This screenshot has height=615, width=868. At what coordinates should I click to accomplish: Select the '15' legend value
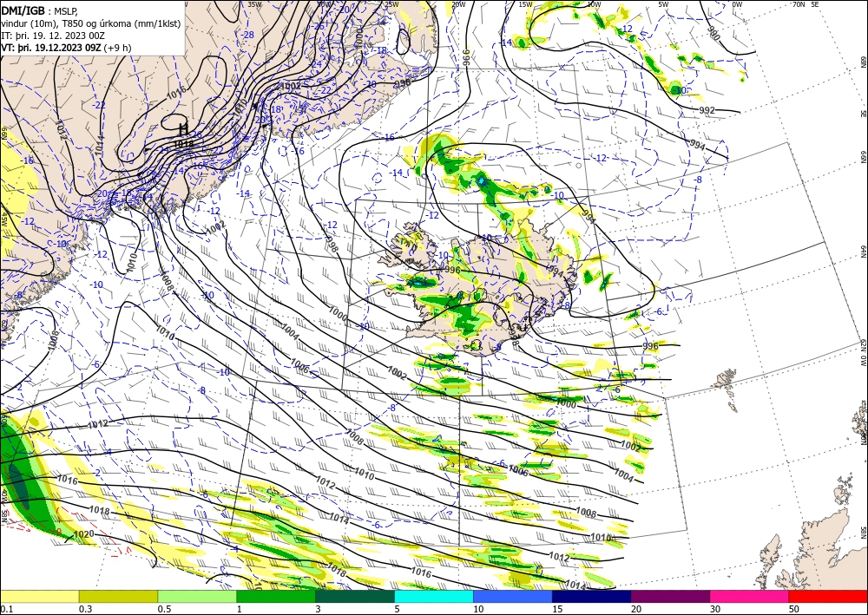pos(556,609)
